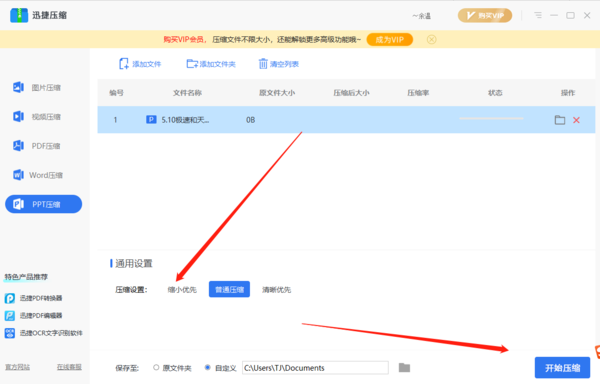Click the save path input field
Image resolution: width=600 pixels, height=384 pixels.
tap(315, 368)
